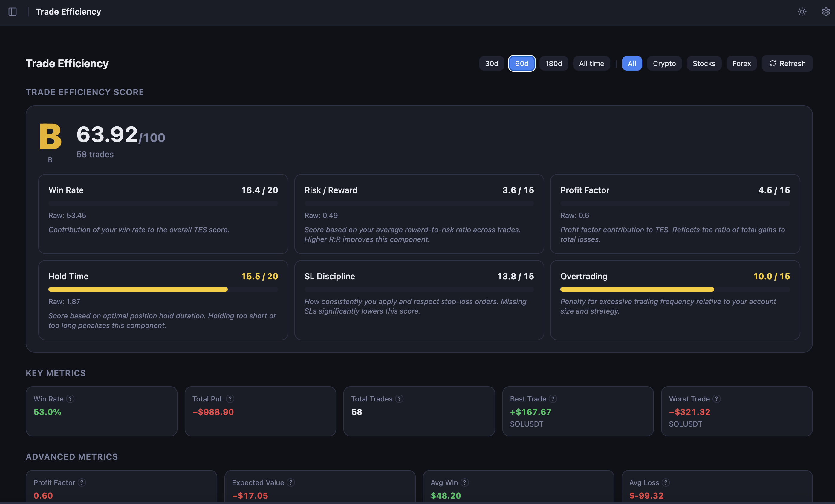Show the Avg Loss help tooltip

tap(665, 483)
